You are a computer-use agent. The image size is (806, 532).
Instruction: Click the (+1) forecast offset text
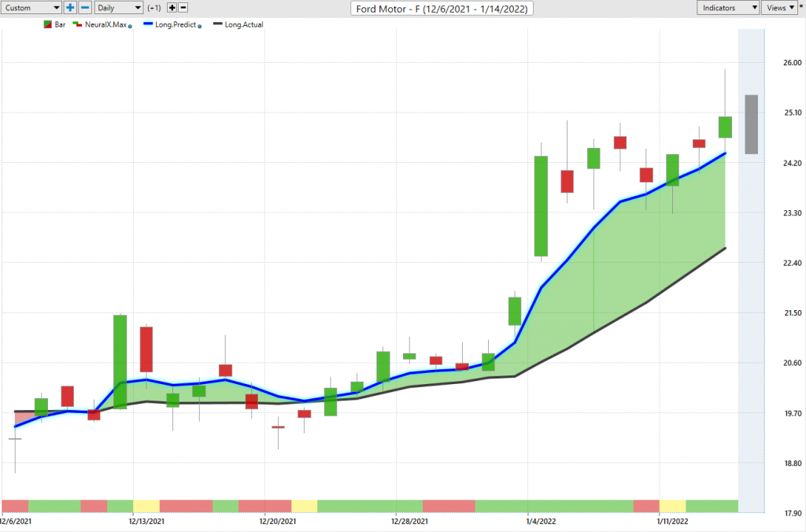tap(154, 8)
